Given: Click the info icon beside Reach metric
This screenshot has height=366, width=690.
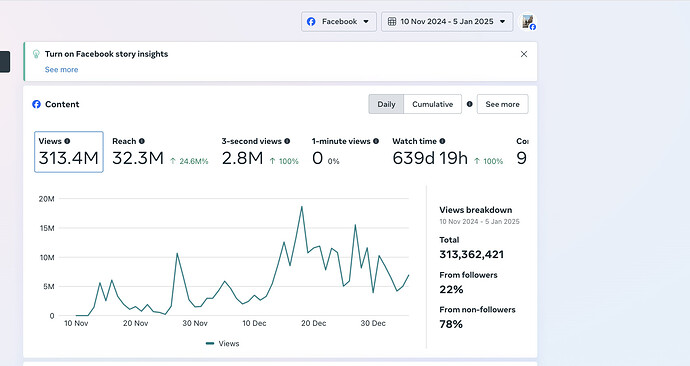Looking at the screenshot, I should tap(142, 141).
